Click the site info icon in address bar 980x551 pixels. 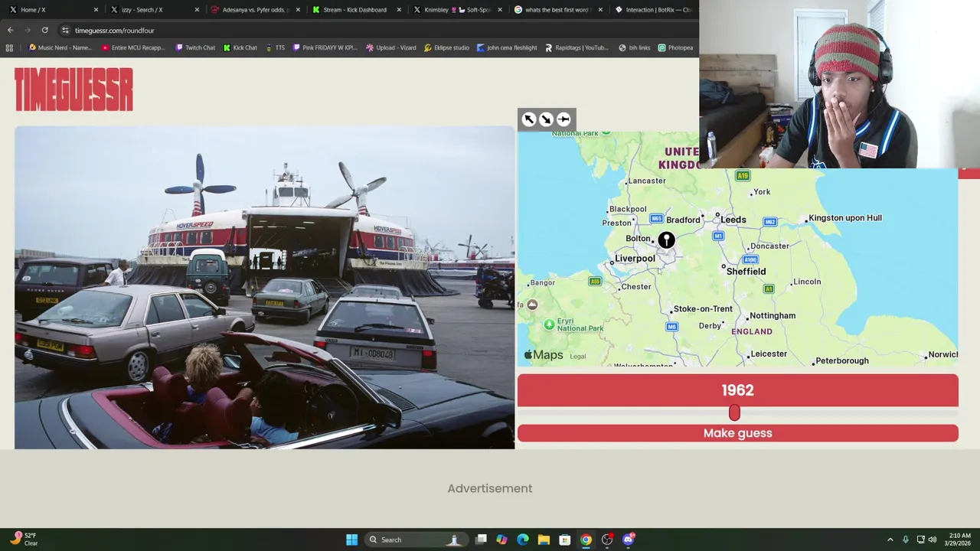click(x=65, y=30)
